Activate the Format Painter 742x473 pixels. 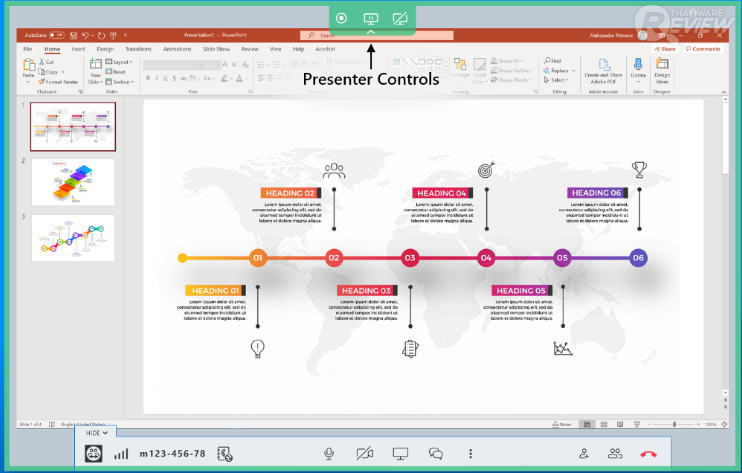(58, 82)
